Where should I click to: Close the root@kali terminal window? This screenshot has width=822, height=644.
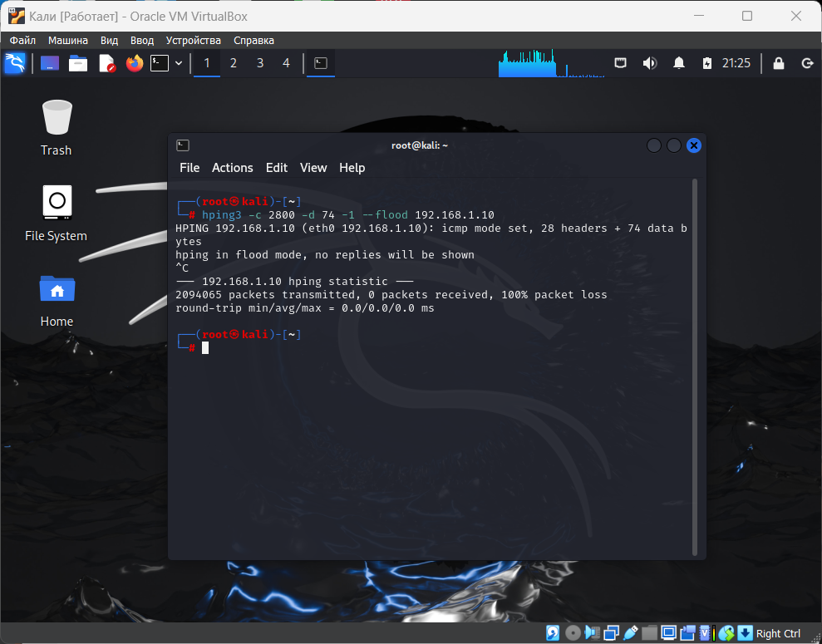(693, 145)
